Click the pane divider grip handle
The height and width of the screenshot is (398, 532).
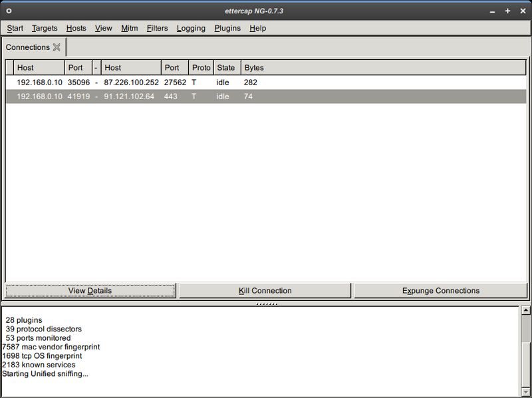267,304
